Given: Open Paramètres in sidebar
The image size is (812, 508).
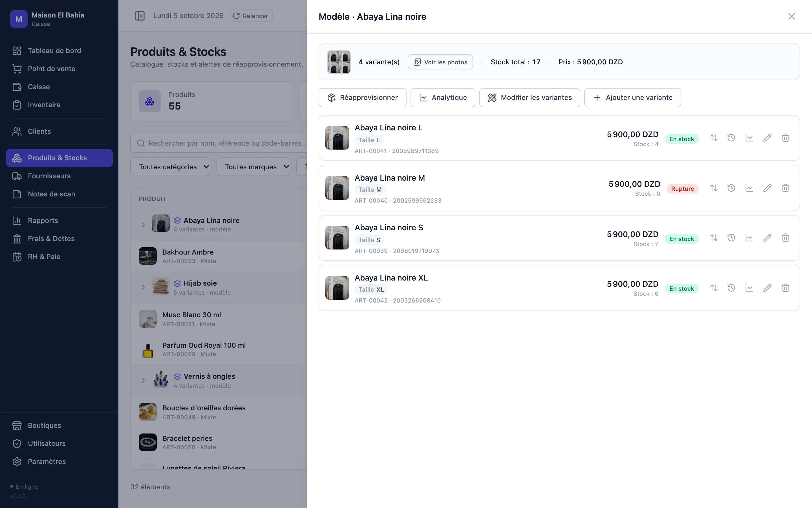Looking at the screenshot, I should click(x=59, y=462).
